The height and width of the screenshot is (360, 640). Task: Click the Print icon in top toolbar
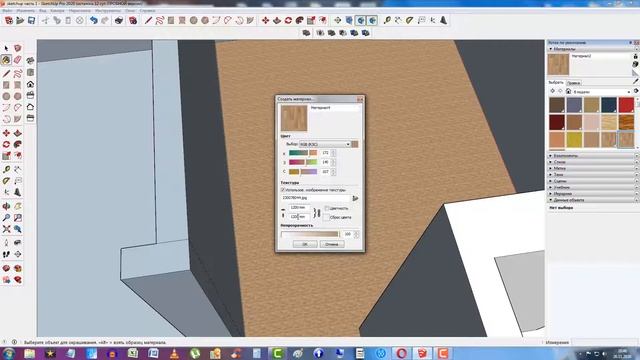tap(119, 20)
